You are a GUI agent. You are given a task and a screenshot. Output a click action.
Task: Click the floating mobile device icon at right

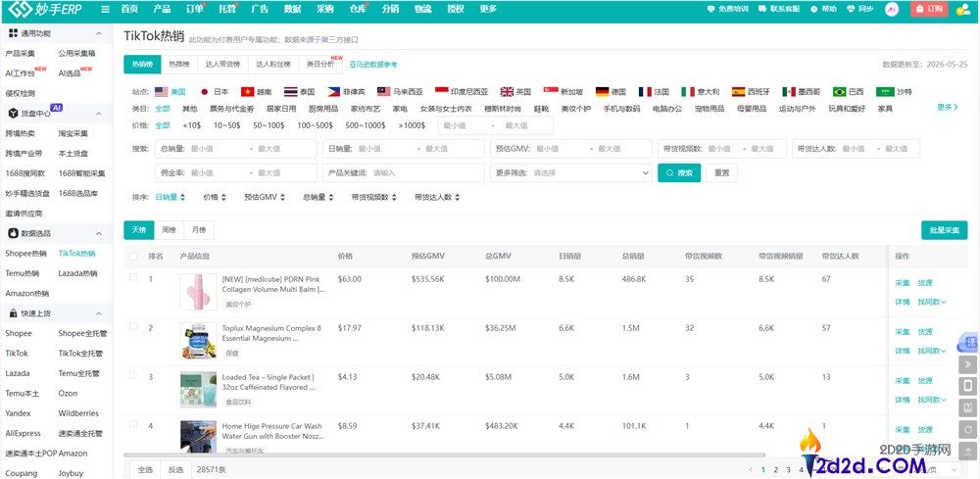pos(968,386)
